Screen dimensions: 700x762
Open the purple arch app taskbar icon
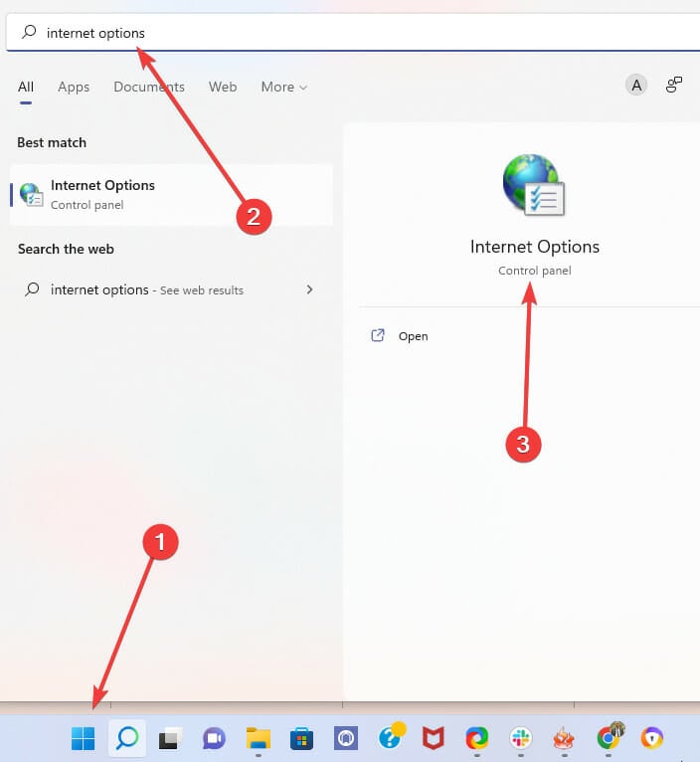(346, 738)
